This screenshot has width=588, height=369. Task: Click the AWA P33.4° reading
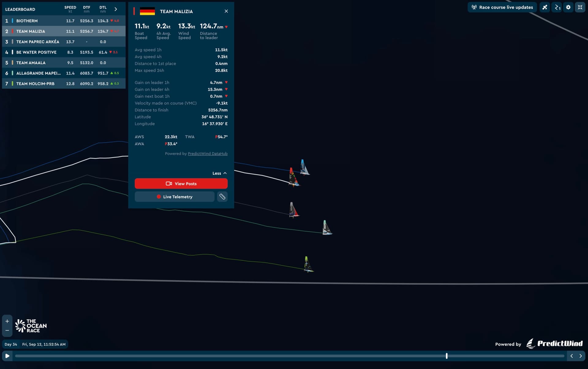(x=171, y=144)
